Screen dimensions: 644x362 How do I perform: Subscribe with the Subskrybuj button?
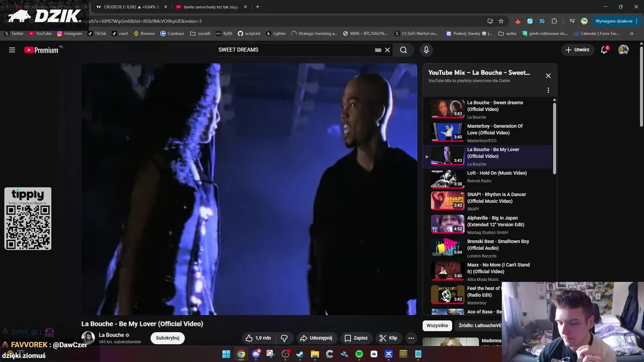pyautogui.click(x=168, y=338)
